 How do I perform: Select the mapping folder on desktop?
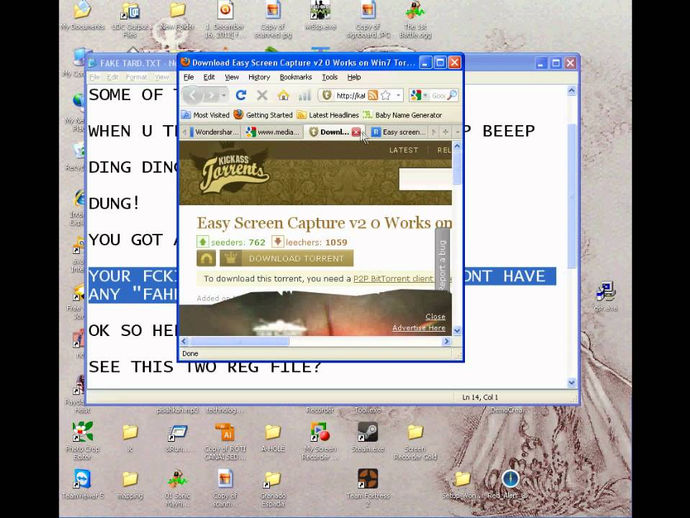pyautogui.click(x=130, y=484)
